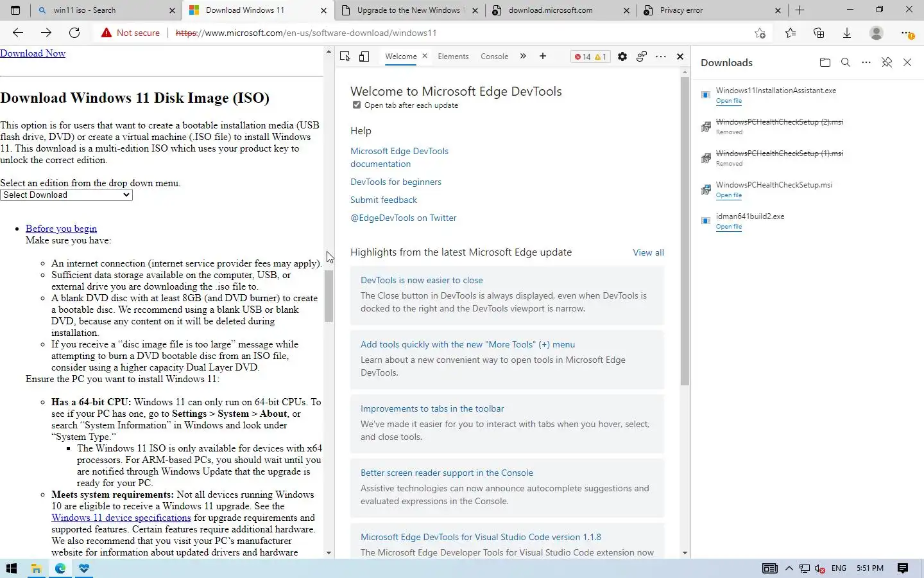This screenshot has width=924, height=578.
Task: Open the Select Download edition dropdown
Action: pyautogui.click(x=67, y=195)
